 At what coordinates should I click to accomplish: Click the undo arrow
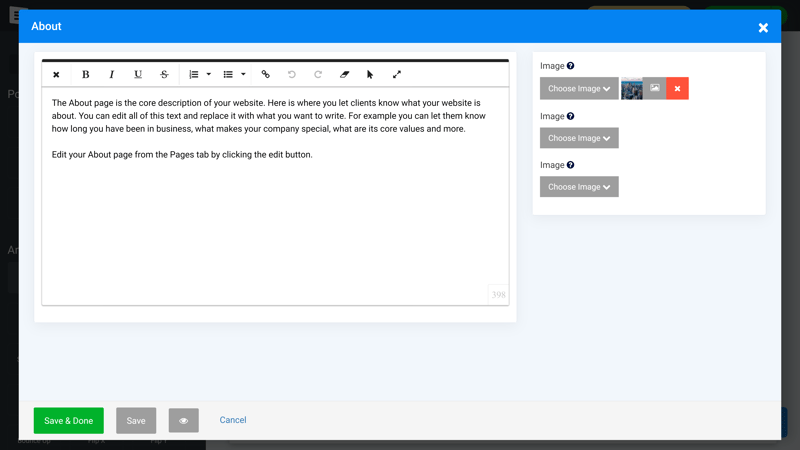click(292, 75)
